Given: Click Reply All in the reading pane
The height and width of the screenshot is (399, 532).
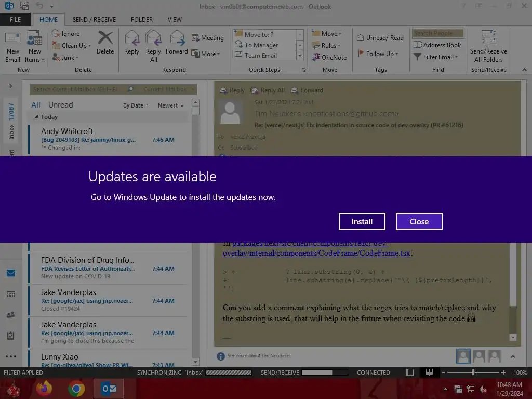Looking at the screenshot, I should [x=268, y=90].
